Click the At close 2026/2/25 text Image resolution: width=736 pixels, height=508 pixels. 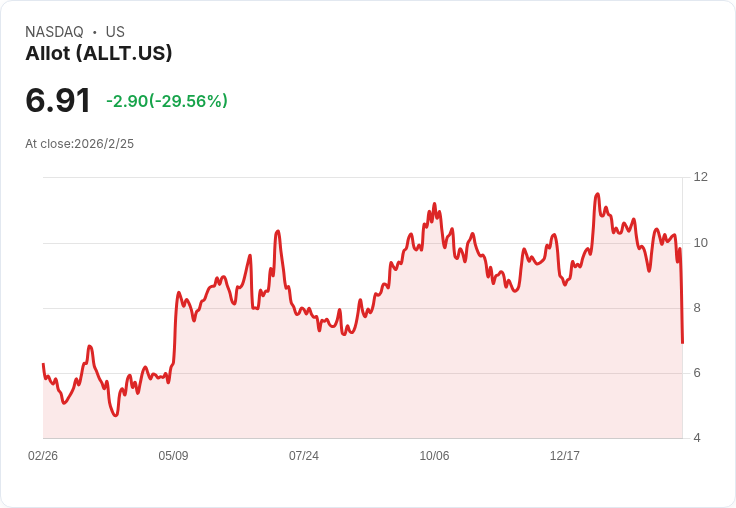point(79,144)
